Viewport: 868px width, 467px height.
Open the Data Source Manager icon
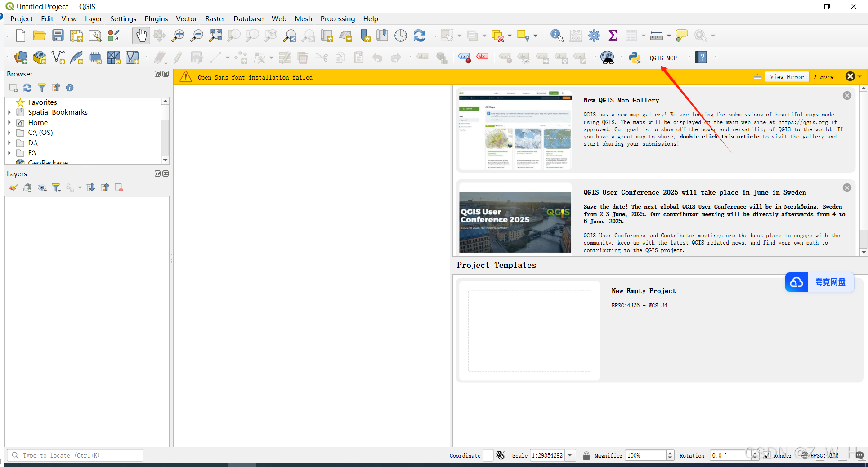tap(21, 58)
